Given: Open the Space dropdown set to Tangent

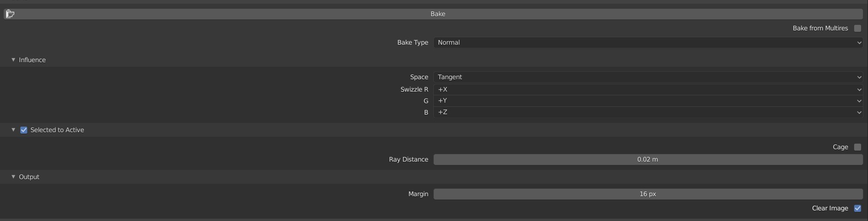Looking at the screenshot, I should tap(648, 77).
